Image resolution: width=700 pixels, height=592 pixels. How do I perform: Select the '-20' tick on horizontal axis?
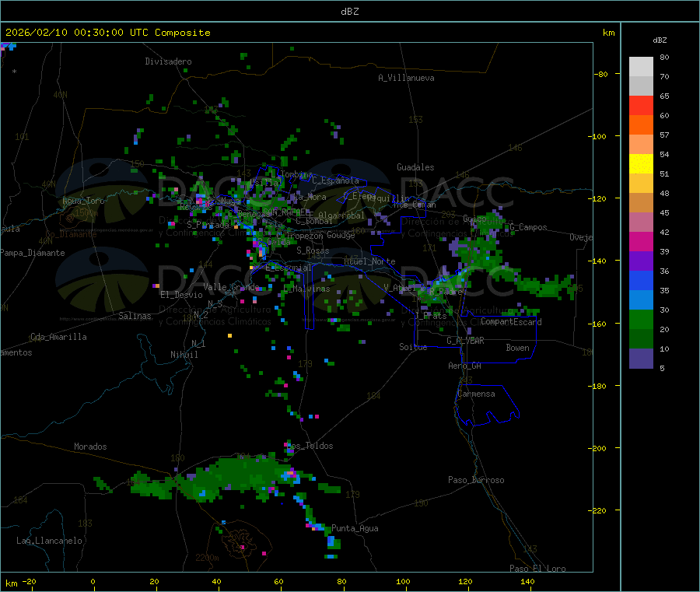(x=30, y=581)
